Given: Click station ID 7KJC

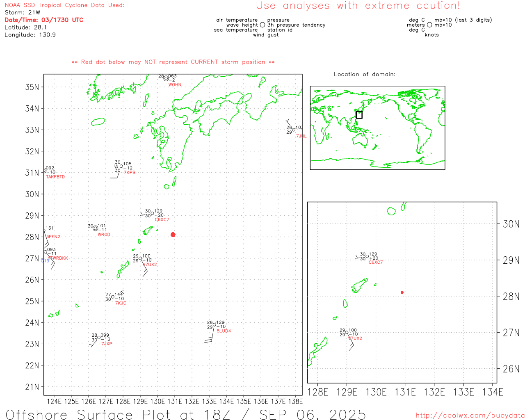Looking at the screenshot, I should click(x=121, y=303).
